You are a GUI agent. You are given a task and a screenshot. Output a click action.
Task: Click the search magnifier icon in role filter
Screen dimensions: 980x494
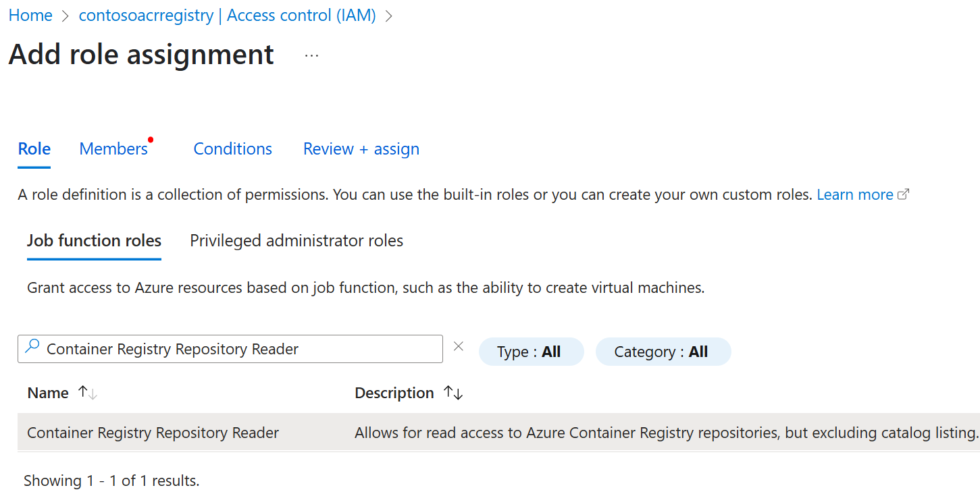pos(32,348)
